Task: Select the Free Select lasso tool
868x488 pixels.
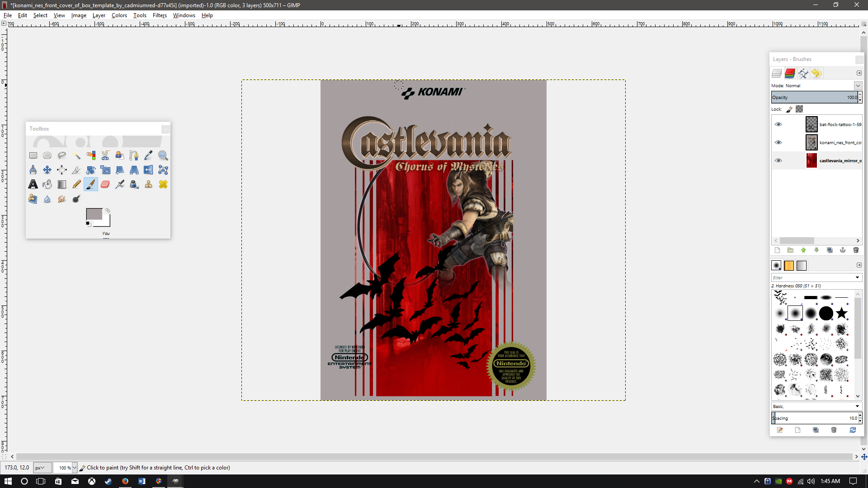Action: (62, 155)
